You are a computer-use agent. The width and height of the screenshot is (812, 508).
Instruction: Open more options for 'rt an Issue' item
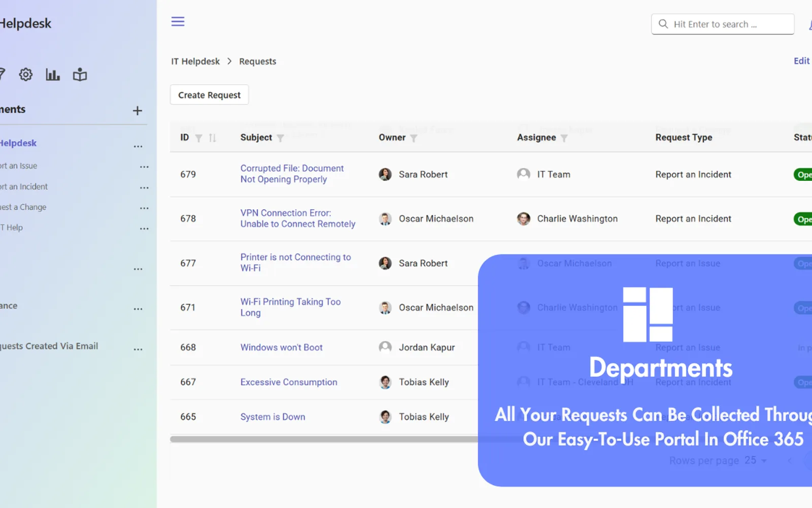point(144,167)
